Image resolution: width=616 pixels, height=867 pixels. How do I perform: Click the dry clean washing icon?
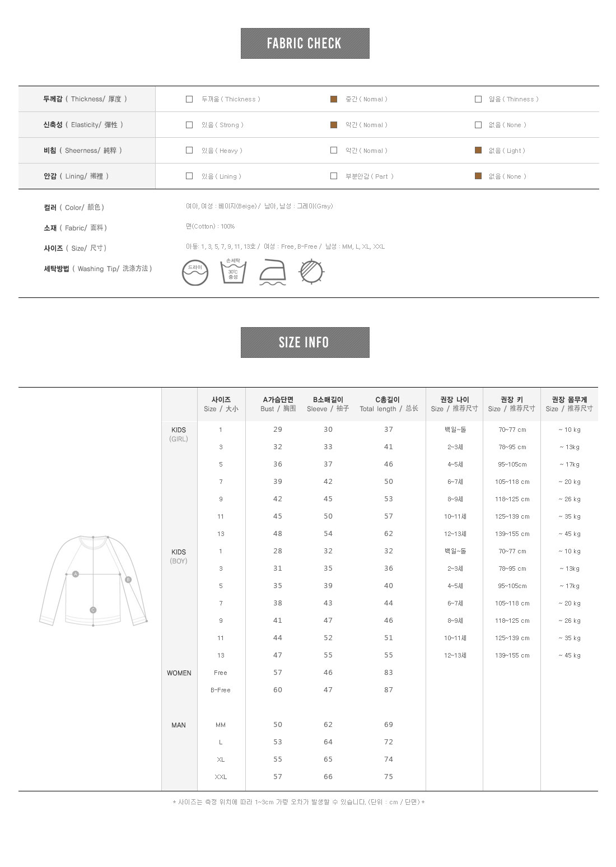point(195,273)
